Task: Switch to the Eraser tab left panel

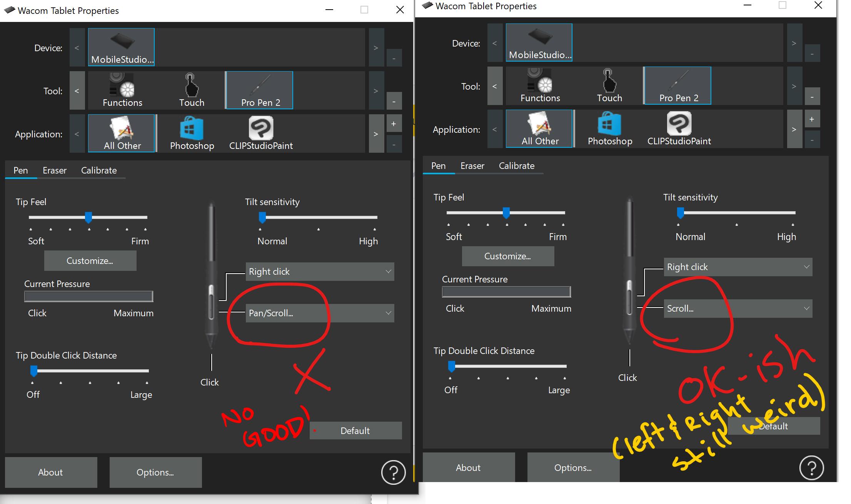Action: click(55, 170)
